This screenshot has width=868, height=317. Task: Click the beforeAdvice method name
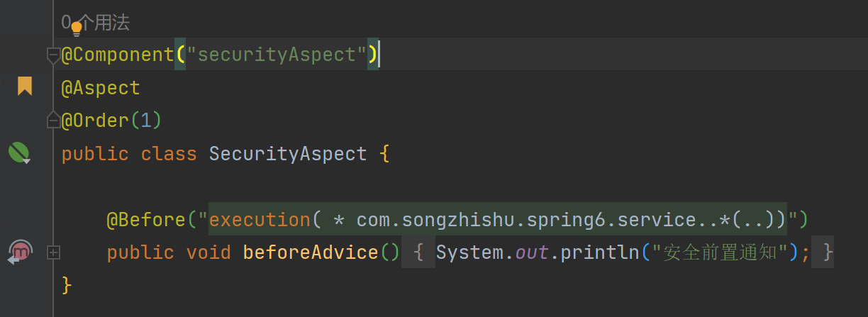(310, 252)
